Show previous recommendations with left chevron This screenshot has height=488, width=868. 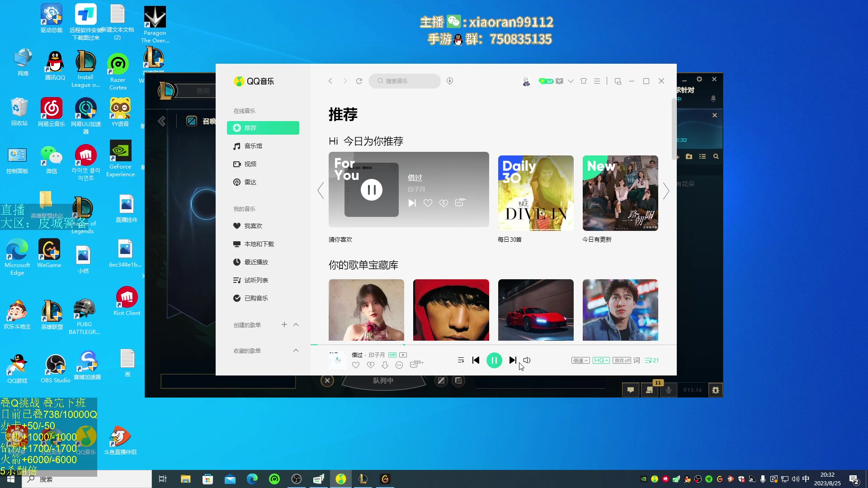[321, 191]
